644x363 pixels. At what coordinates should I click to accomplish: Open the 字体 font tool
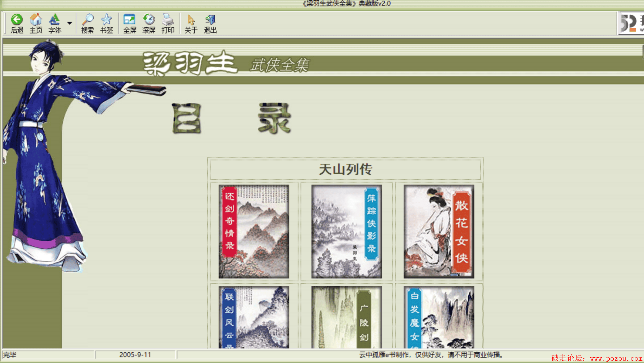pyautogui.click(x=55, y=24)
